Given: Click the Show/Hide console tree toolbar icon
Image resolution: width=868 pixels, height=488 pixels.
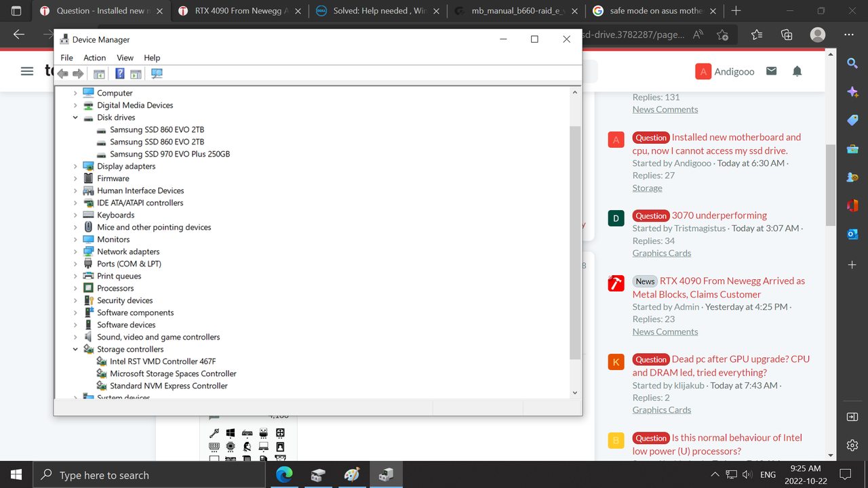Looking at the screenshot, I should (x=99, y=74).
